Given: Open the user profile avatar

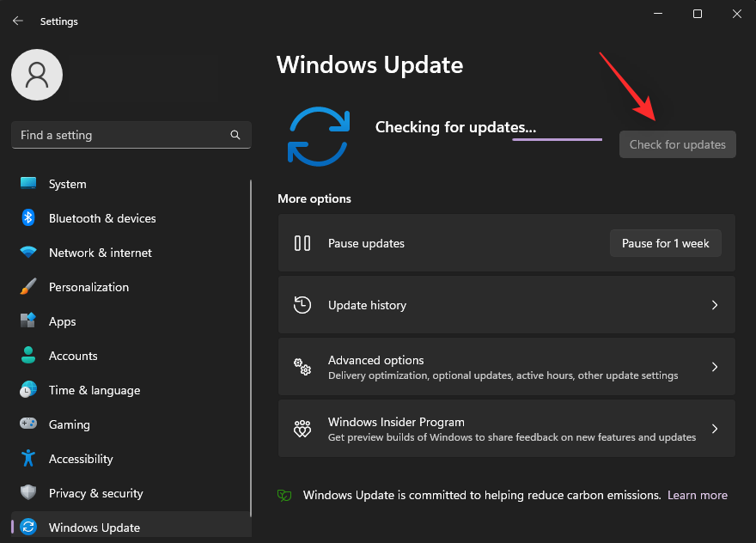Looking at the screenshot, I should coord(37,75).
